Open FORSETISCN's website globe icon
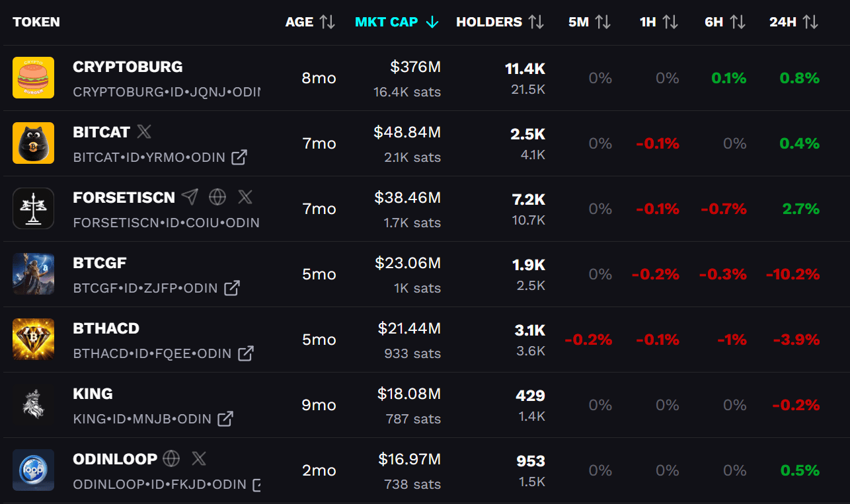The width and height of the screenshot is (850, 504). coord(217,197)
